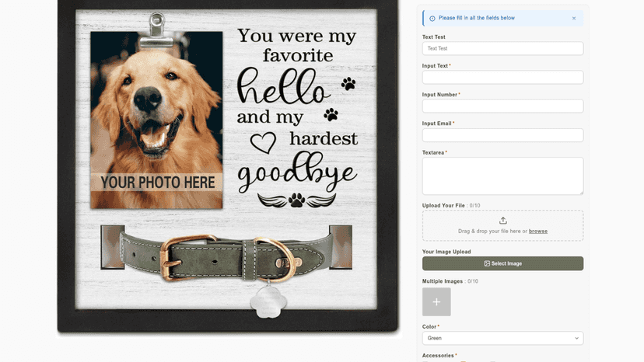Open the browse link for file upload
This screenshot has width=644, height=362.
538,231
